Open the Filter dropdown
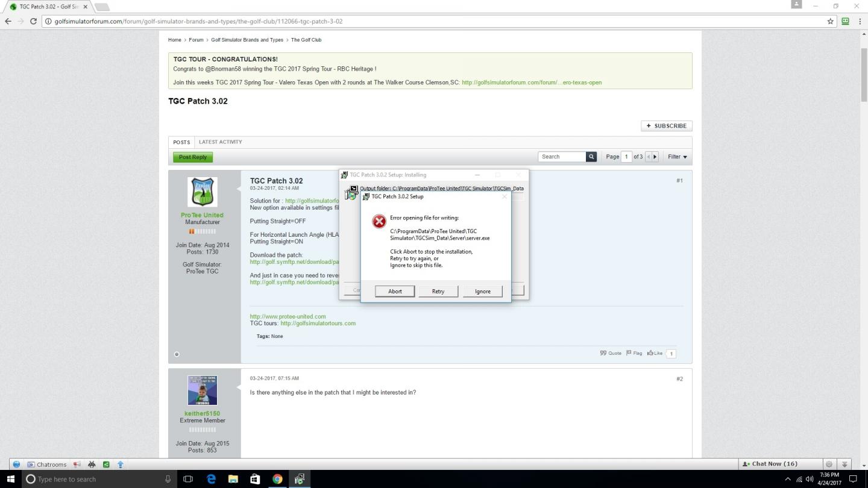The width and height of the screenshot is (868, 488). [678, 157]
